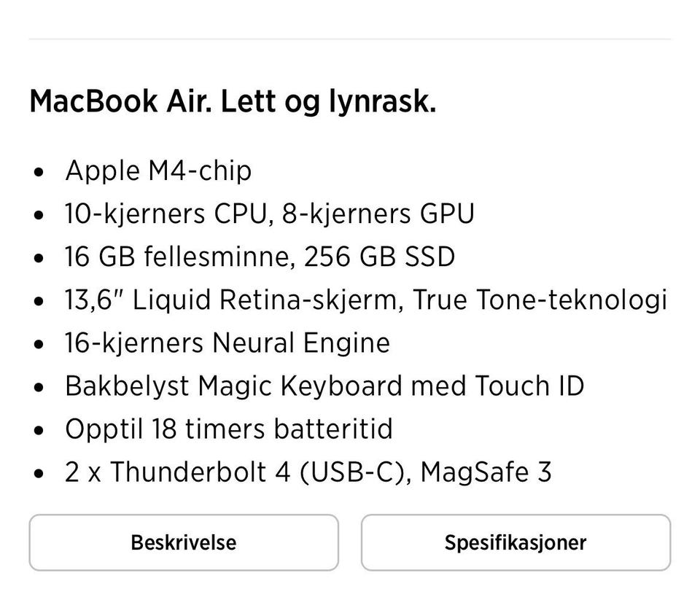Click the bullet point before 2 x Thunderbolt
The width and height of the screenshot is (700, 597).
(x=39, y=474)
